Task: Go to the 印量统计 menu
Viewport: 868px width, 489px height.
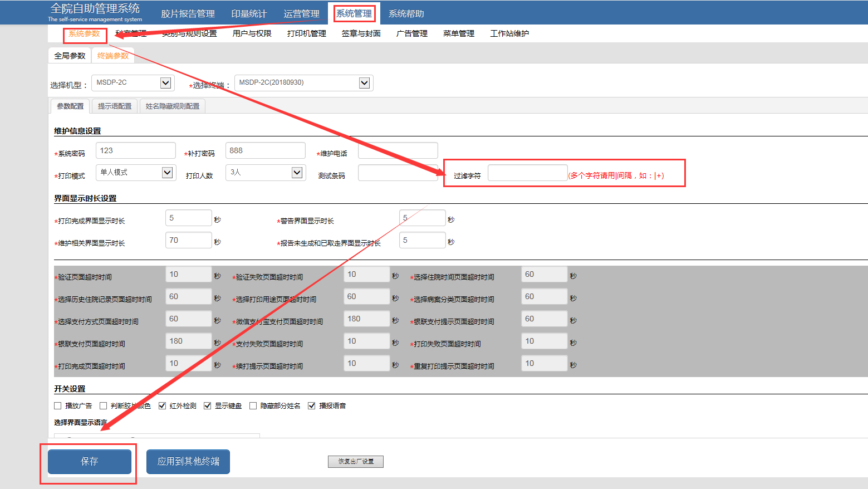Action: pos(249,14)
